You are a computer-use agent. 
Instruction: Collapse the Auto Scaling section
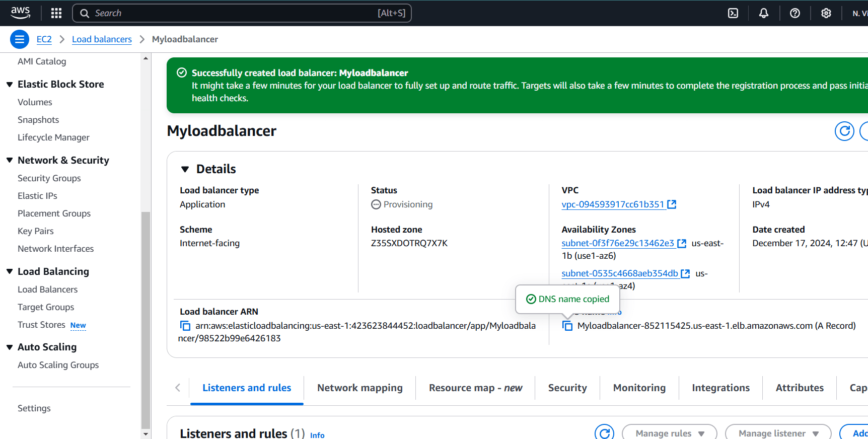tap(10, 347)
